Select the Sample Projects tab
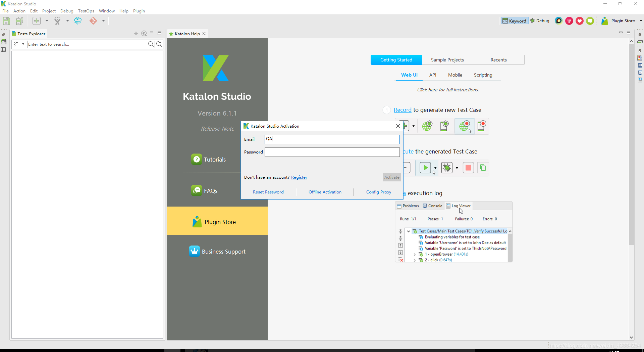 pyautogui.click(x=447, y=60)
